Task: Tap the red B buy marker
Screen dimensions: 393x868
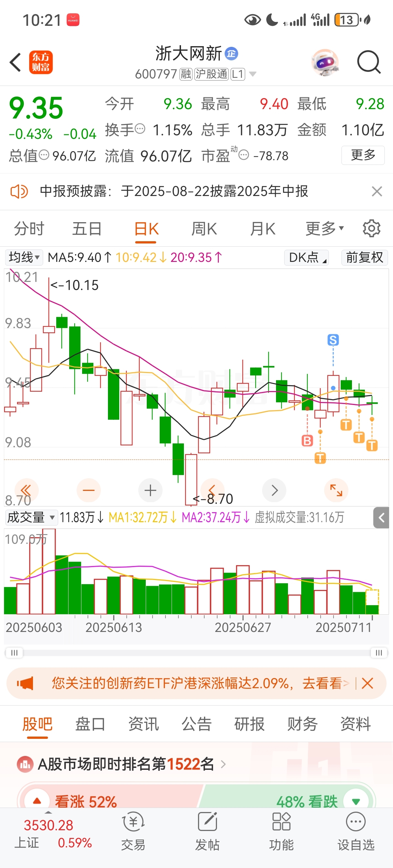Action: click(307, 440)
